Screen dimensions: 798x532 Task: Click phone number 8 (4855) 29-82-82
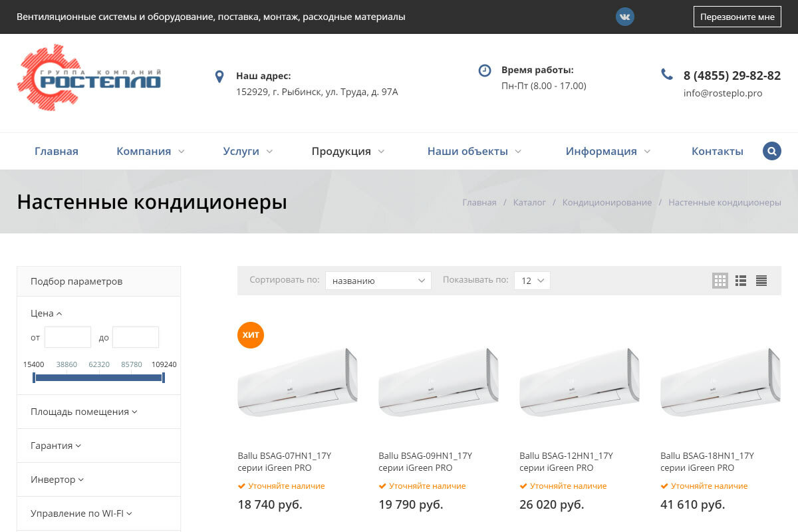[x=732, y=75]
